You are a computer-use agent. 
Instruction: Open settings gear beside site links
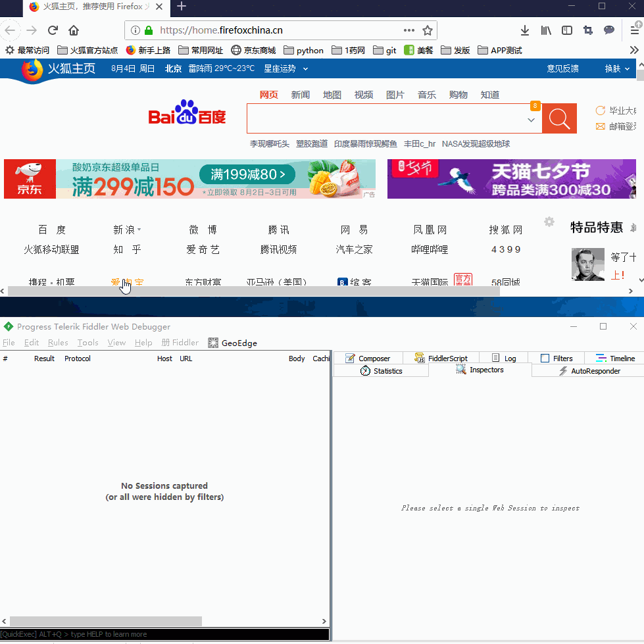click(549, 222)
